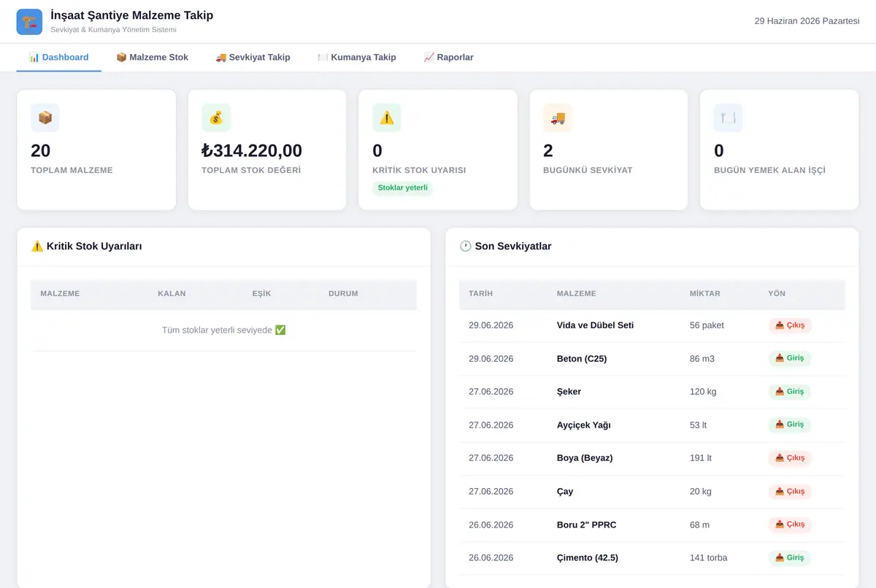This screenshot has height=588, width=876.
Task: Click the truck icon on Bugünkü Sevkiyat card
Action: (x=558, y=117)
